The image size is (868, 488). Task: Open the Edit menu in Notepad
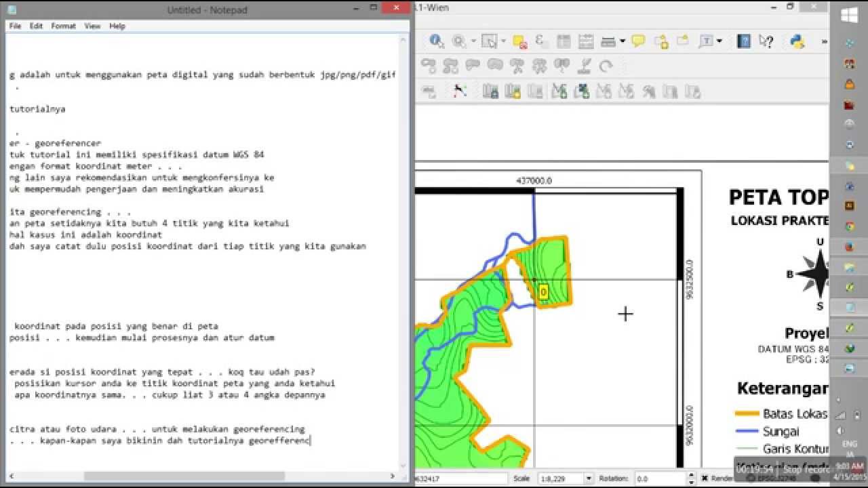36,26
